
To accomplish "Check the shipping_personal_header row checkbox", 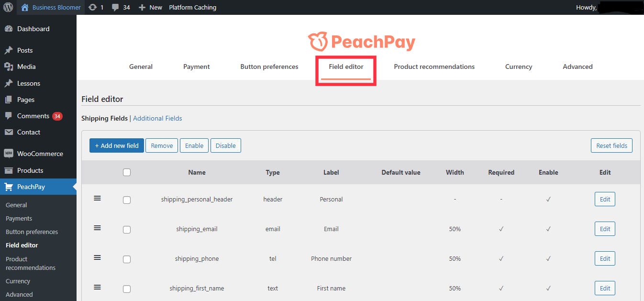I will (x=127, y=200).
